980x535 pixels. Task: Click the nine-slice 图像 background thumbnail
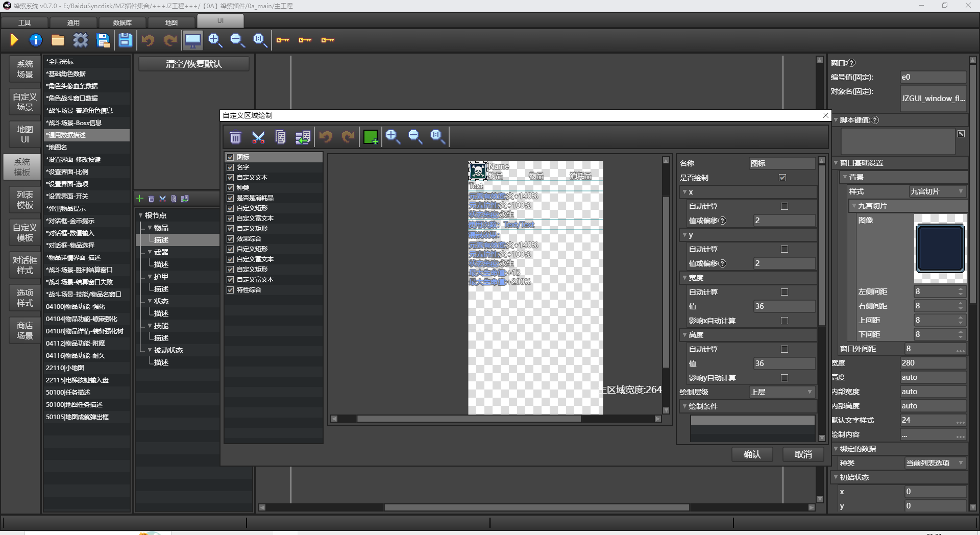click(940, 249)
